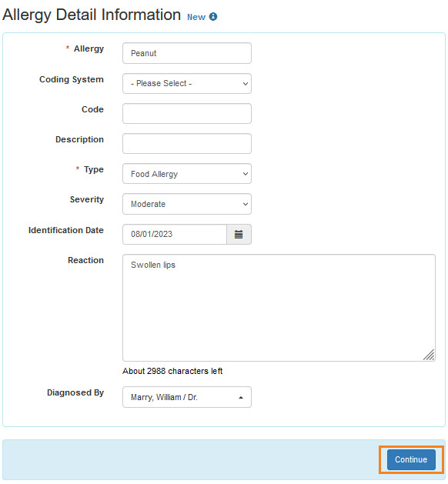Open the Moderate severity dropdown
Viewport: 448px width, 484px height.
pyautogui.click(x=187, y=204)
